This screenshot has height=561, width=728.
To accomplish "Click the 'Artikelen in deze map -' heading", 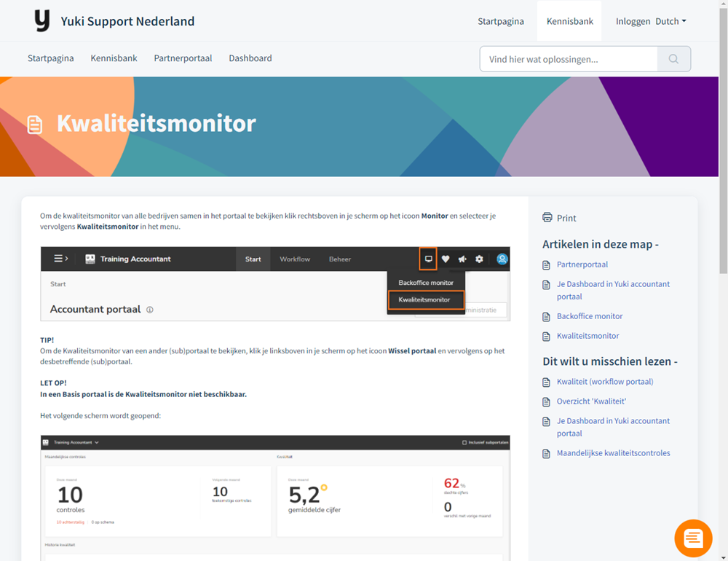I will (x=601, y=244).
